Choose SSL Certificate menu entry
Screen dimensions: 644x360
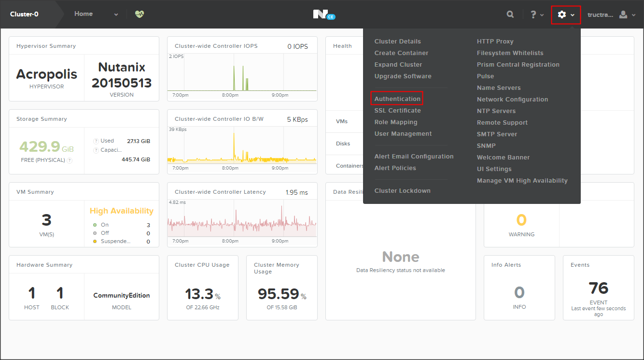[x=397, y=111]
